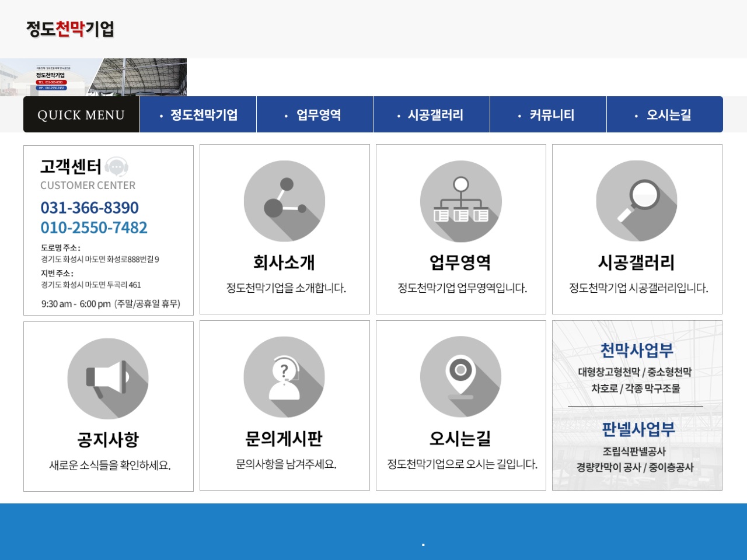Click description 정도천막기업으로 오시는 길입니다.
This screenshot has height=560, width=747.
tap(462, 464)
